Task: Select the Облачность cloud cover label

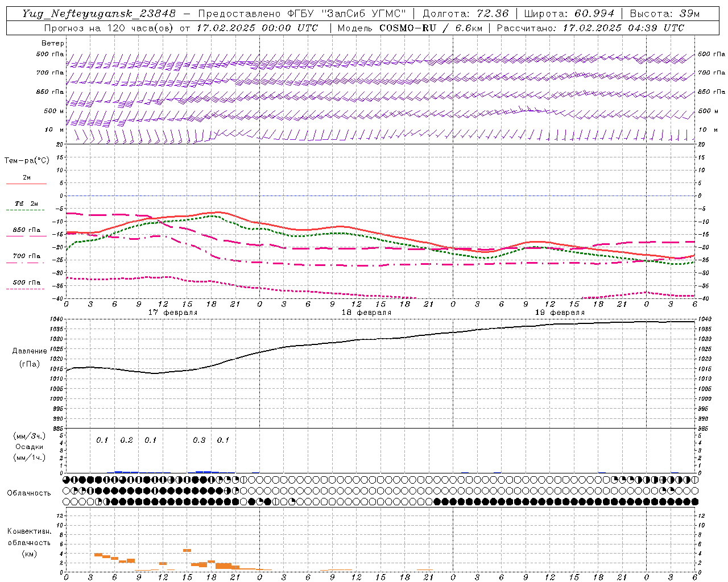Action: (x=29, y=493)
